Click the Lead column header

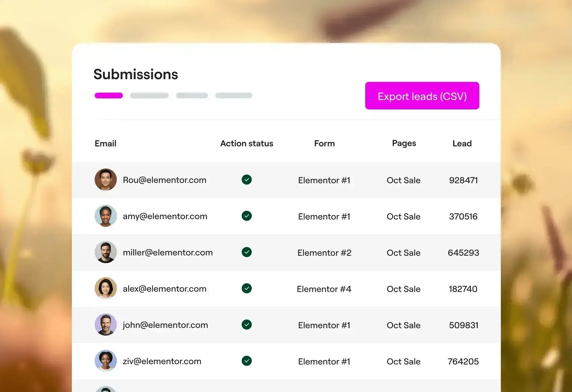click(x=462, y=144)
